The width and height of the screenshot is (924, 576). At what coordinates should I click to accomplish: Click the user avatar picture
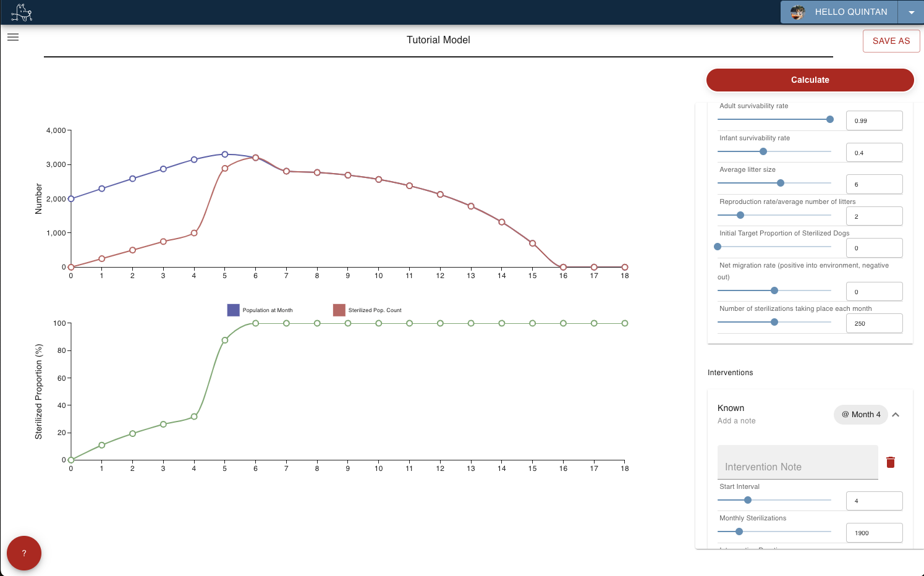coord(797,12)
